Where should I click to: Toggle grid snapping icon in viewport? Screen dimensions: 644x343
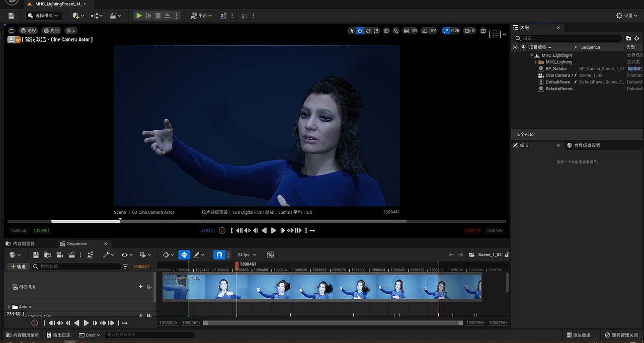coord(407,31)
